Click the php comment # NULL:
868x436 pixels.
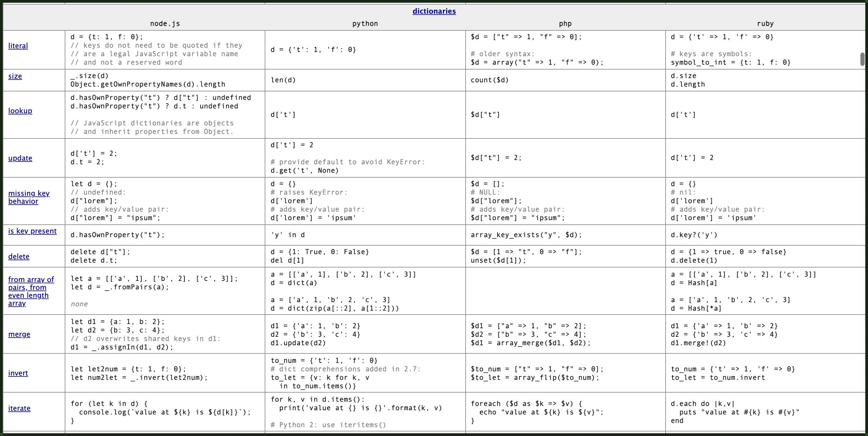click(x=486, y=192)
